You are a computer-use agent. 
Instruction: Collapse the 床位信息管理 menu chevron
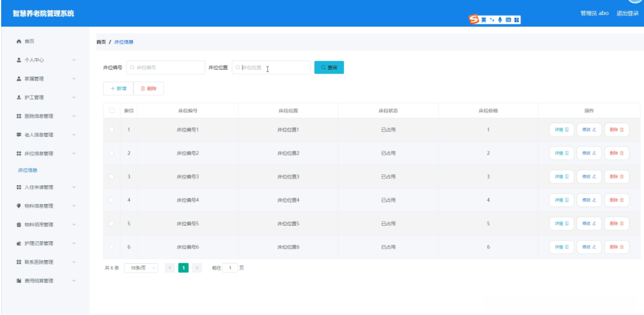click(74, 154)
